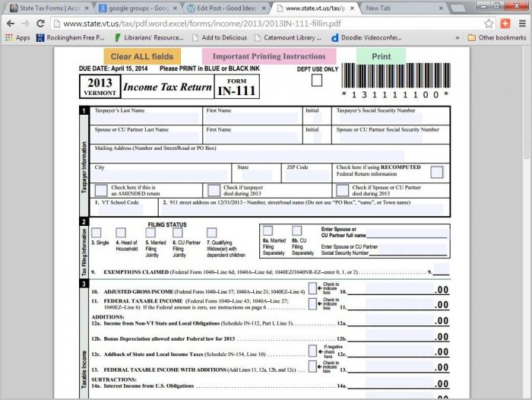Check Spouse or CU Partner died box
The height and width of the screenshot is (400, 532).
[x=342, y=190]
